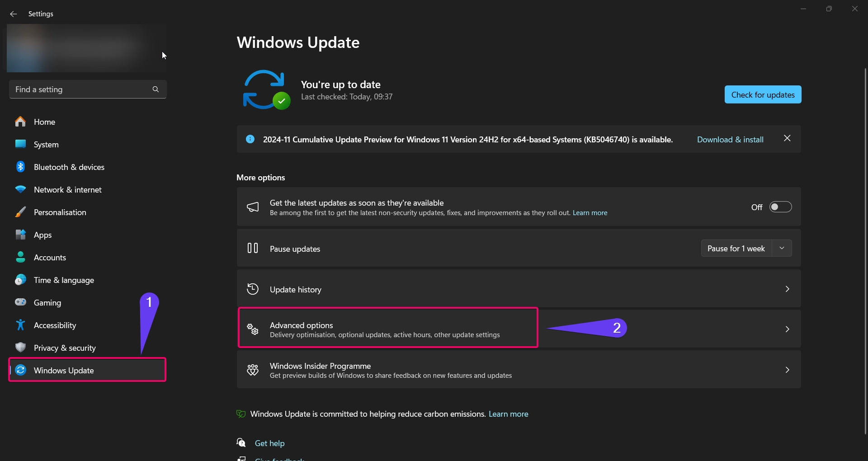868x461 pixels.
Task: Click the Network wifi icon
Action: pyautogui.click(x=20, y=189)
